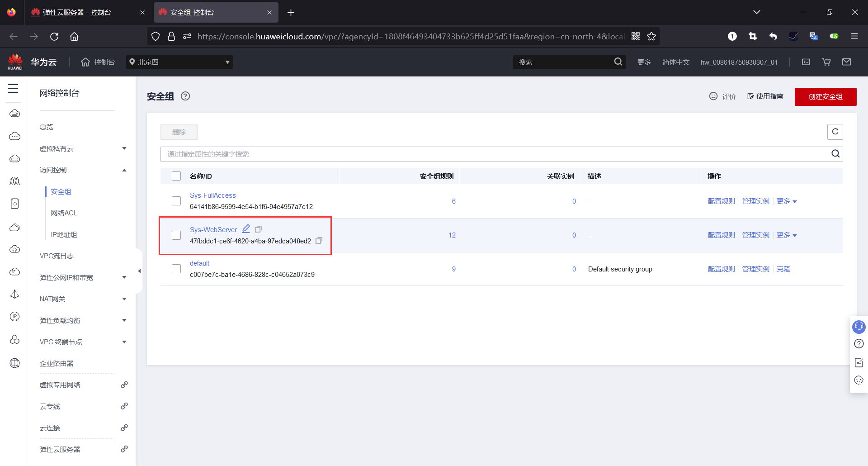The width and height of the screenshot is (868, 466).
Task: Reload the page with the browser refresh button
Action: tap(54, 36)
